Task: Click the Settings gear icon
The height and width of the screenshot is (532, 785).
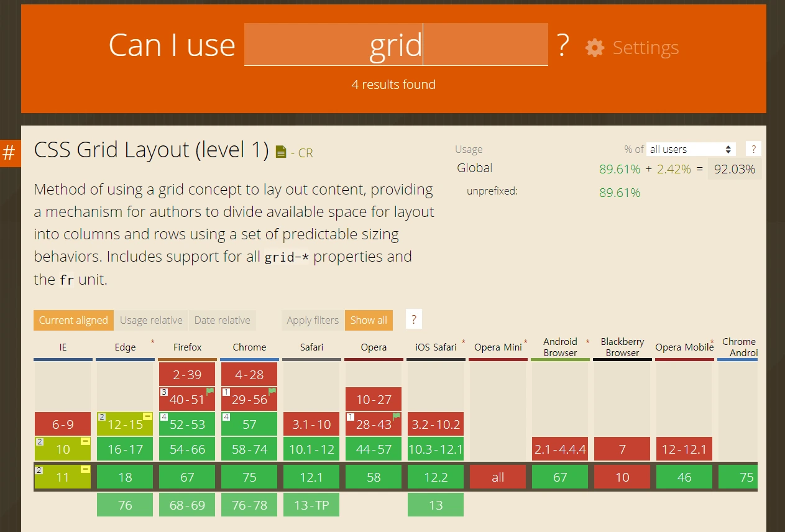Action: pos(595,48)
